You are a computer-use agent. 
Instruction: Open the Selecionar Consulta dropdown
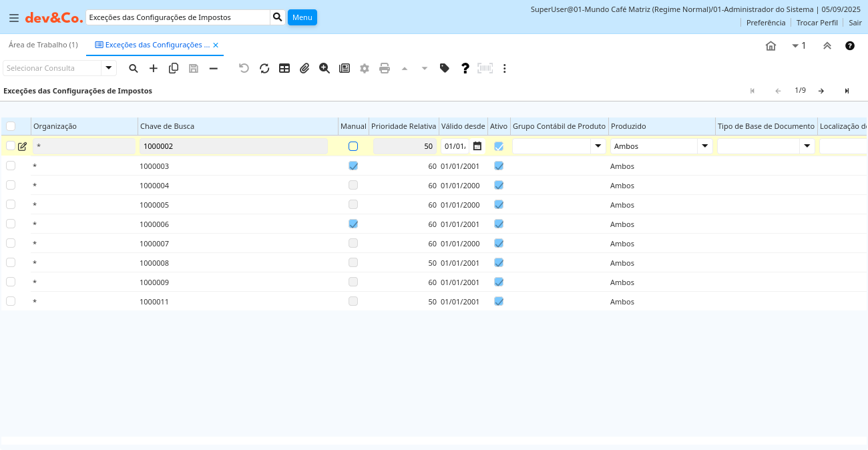pos(109,68)
